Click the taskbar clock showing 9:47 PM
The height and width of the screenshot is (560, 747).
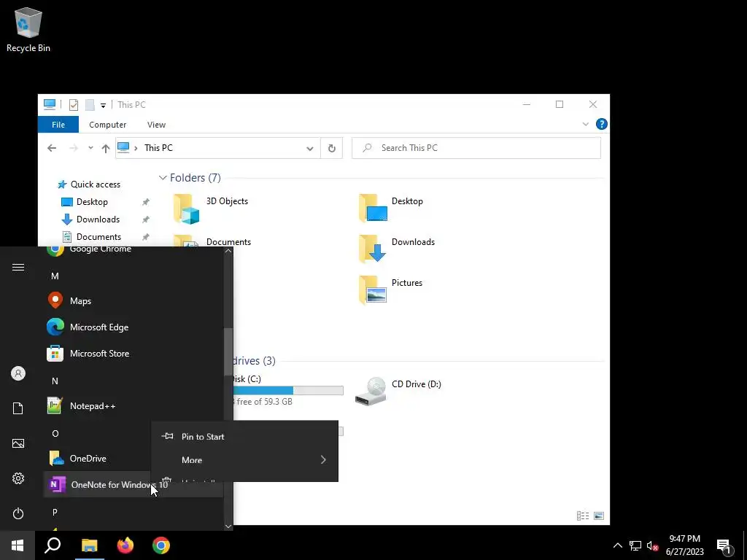pos(684,545)
